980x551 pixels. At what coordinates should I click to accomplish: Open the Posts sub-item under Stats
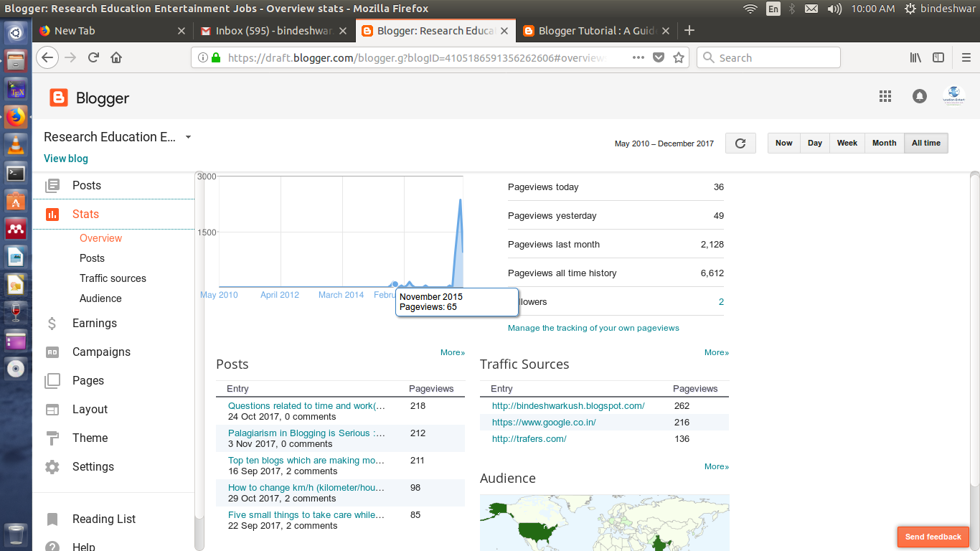pyautogui.click(x=92, y=258)
